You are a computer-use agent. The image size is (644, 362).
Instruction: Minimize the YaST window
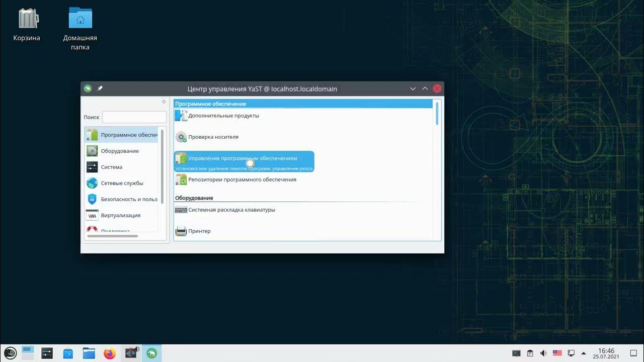[x=413, y=88]
